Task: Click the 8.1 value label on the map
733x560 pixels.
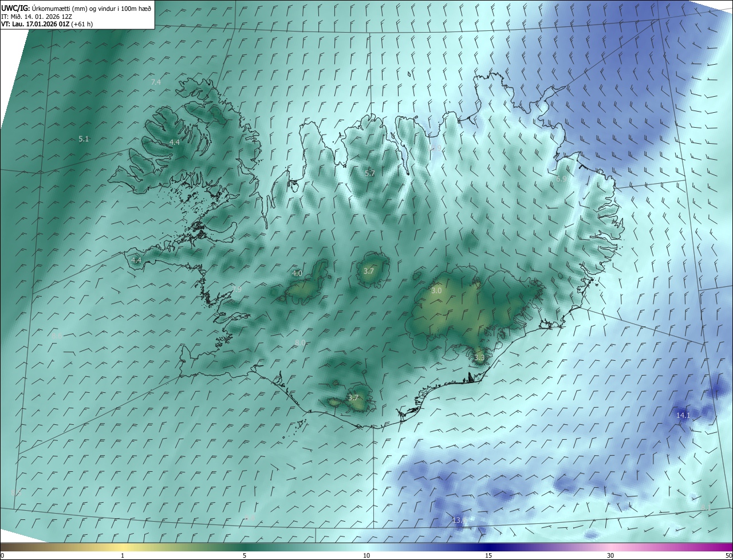Action: pyautogui.click(x=706, y=508)
